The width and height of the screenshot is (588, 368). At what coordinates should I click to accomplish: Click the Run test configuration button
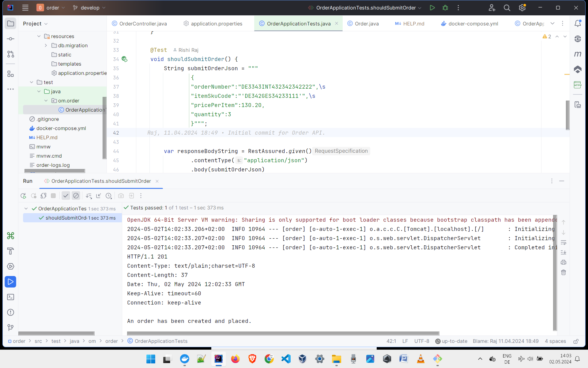[432, 8]
